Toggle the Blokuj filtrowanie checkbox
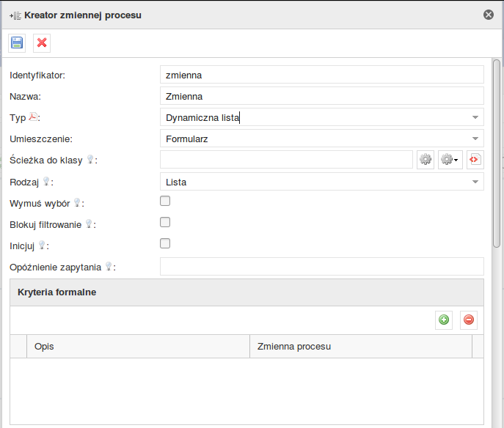Viewport: 504px width, 428px height. (165, 222)
